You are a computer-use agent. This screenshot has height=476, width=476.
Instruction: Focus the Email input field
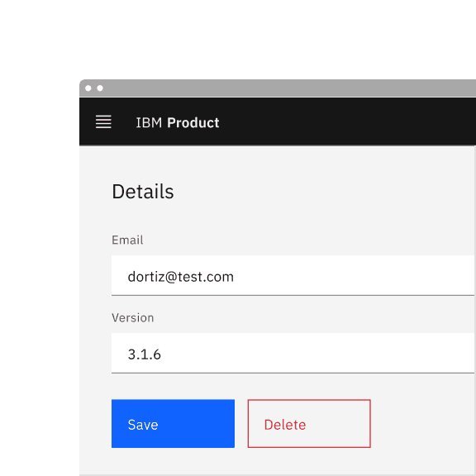tap(293, 275)
